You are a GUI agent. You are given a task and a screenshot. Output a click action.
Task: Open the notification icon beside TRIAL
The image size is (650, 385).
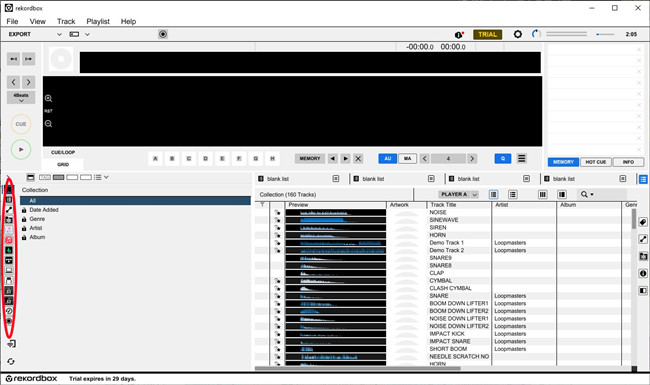459,35
